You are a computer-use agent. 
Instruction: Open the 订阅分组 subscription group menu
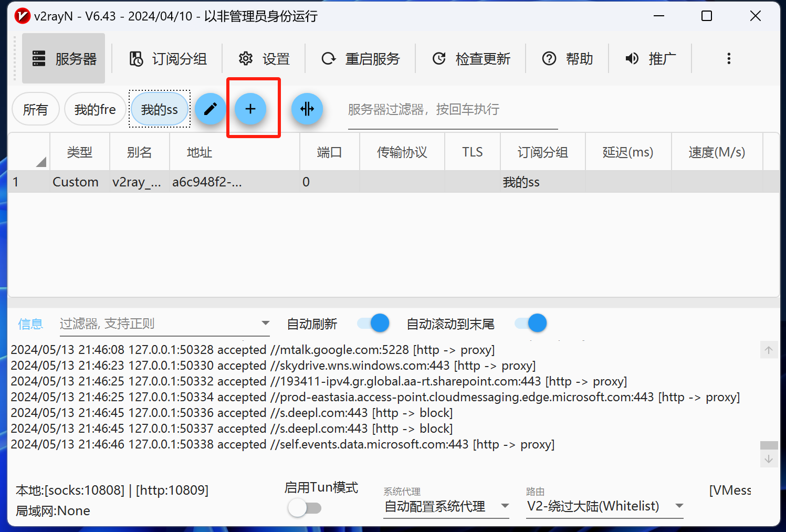coord(168,58)
